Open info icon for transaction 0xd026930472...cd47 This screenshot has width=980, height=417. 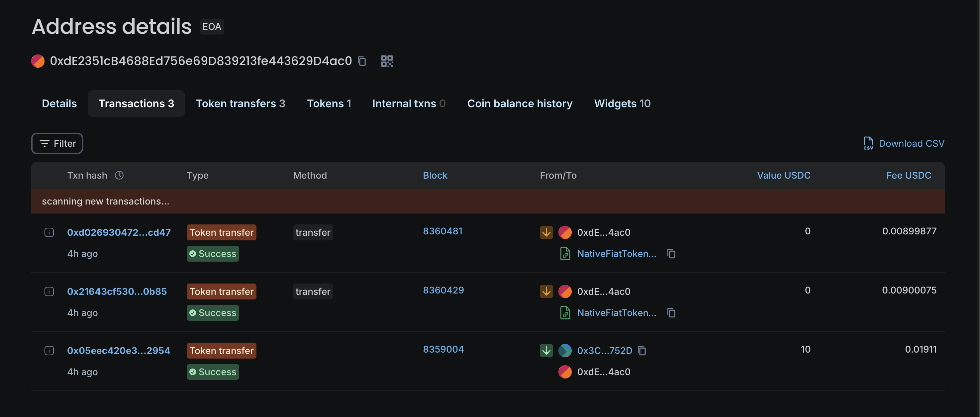49,232
